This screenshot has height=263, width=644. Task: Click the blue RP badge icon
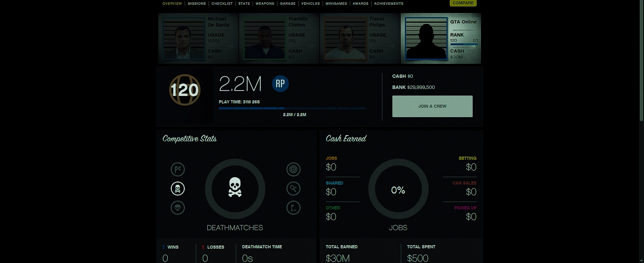coord(280,84)
